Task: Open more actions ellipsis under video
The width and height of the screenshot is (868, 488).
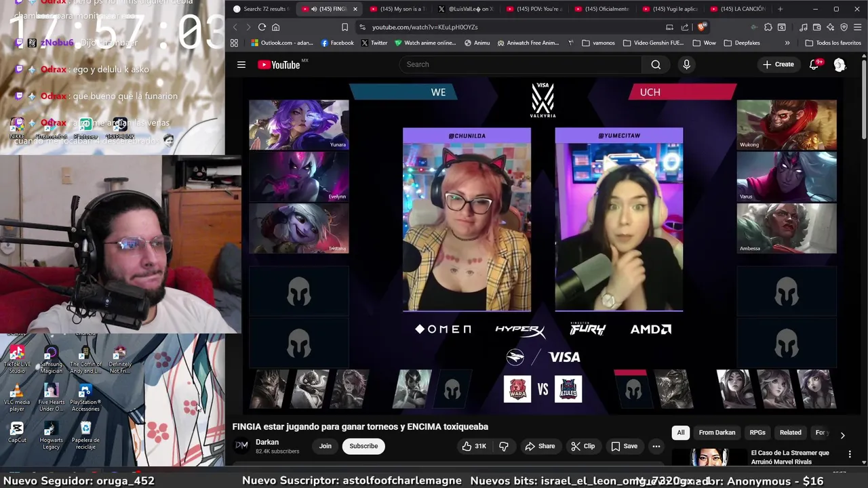Action: point(656,446)
